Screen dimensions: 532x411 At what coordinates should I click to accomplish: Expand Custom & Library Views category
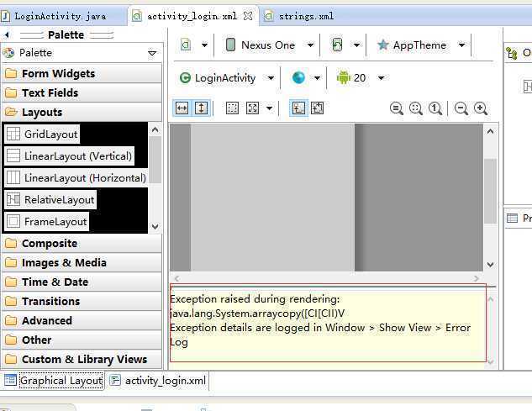coord(82,359)
